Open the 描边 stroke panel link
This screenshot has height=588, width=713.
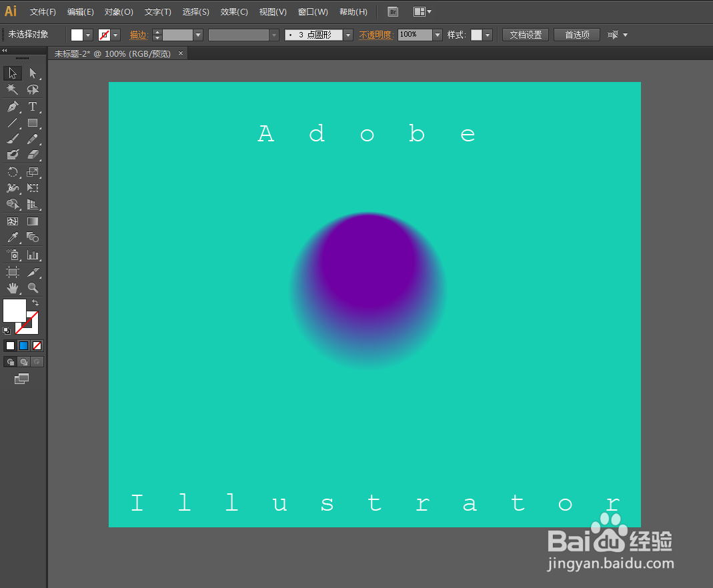[x=139, y=35]
